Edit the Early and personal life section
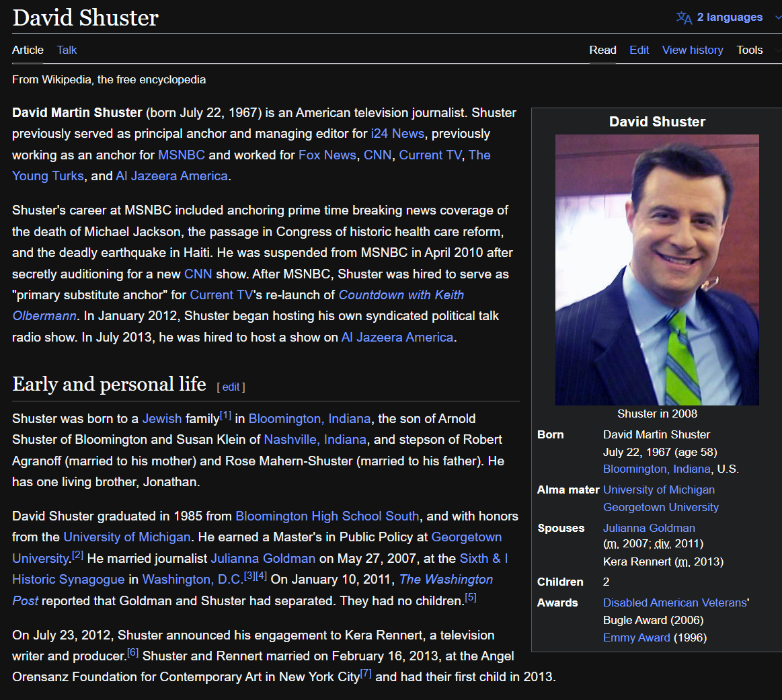The image size is (782, 700). pos(231,387)
